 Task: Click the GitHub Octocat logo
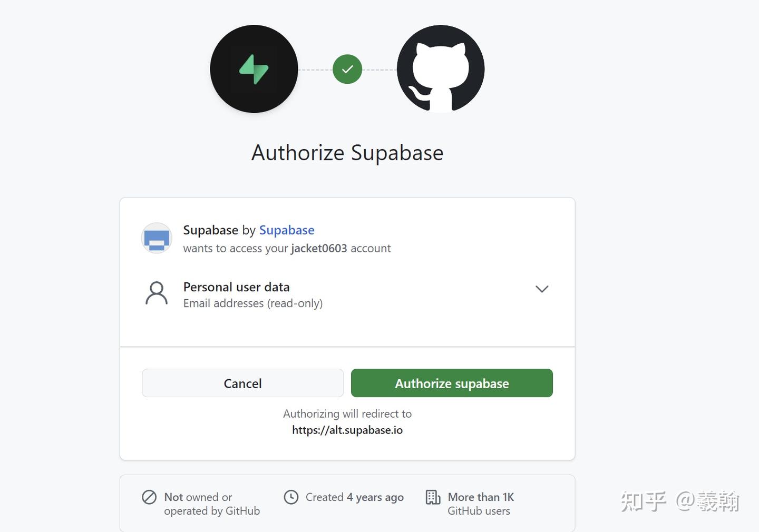click(x=441, y=69)
